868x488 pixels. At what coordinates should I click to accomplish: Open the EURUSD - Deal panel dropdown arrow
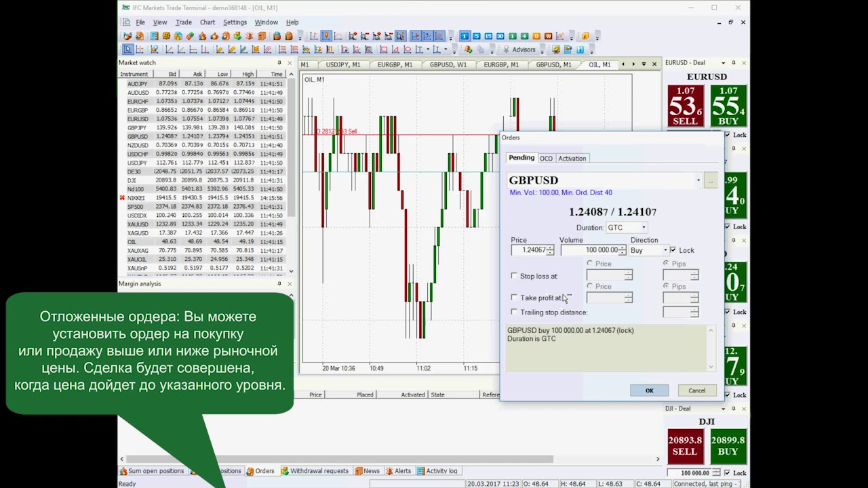click(x=724, y=63)
